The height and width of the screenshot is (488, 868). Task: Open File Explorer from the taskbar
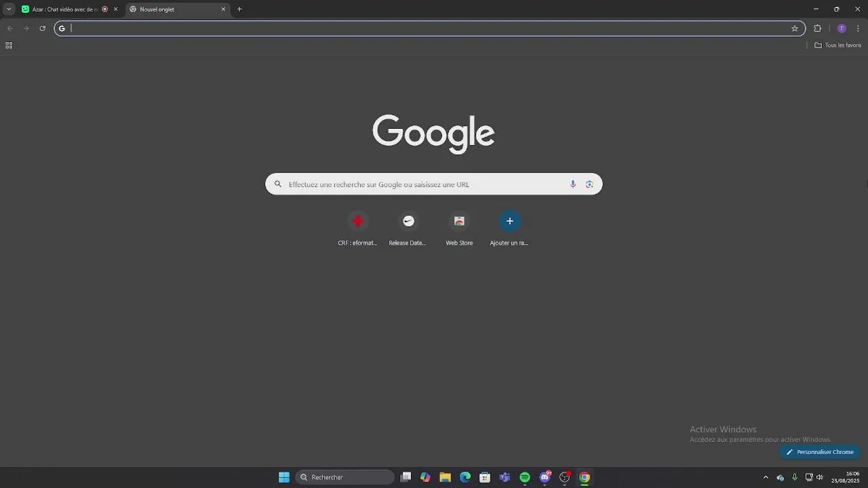click(445, 477)
